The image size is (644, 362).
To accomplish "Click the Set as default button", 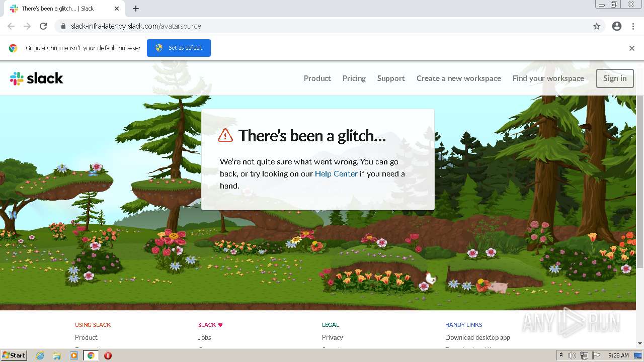I will [179, 48].
